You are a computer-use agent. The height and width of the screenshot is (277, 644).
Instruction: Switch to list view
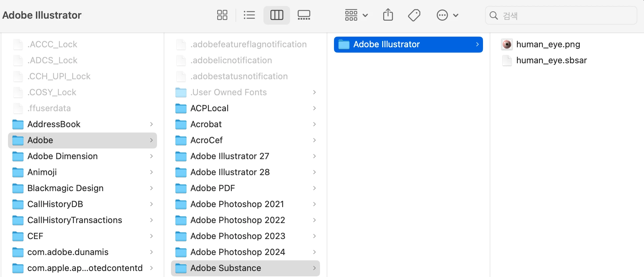249,15
